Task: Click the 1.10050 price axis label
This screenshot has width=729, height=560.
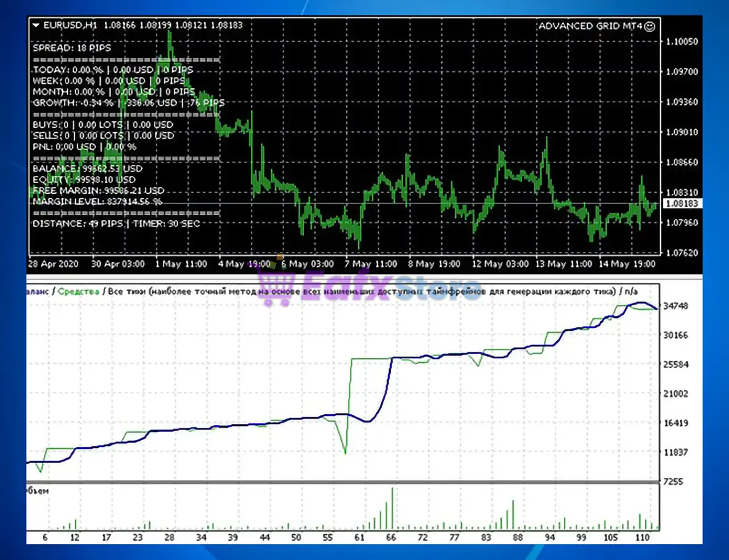Action: coord(682,42)
